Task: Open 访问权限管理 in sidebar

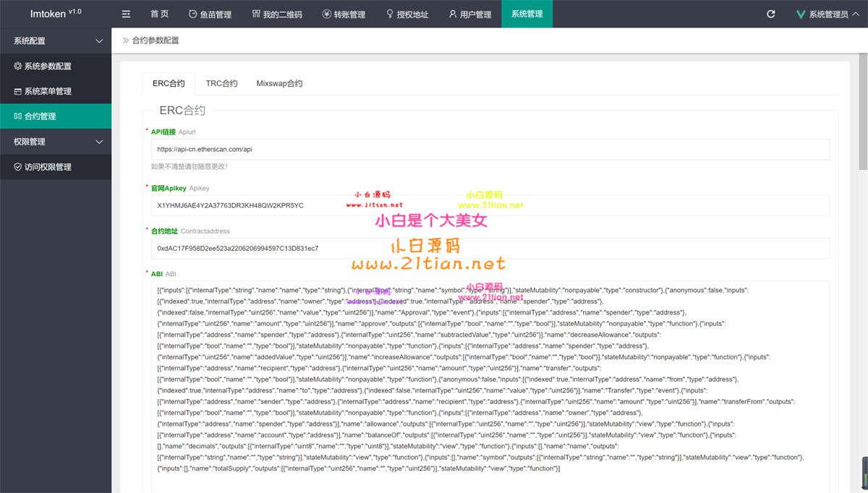Action: pos(56,167)
